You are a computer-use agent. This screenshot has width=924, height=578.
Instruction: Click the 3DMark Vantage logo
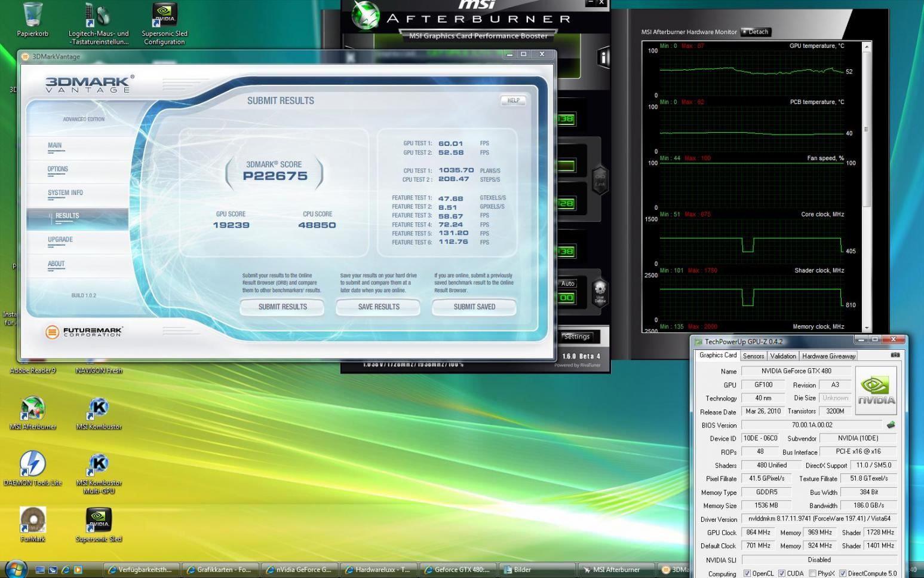[x=90, y=84]
